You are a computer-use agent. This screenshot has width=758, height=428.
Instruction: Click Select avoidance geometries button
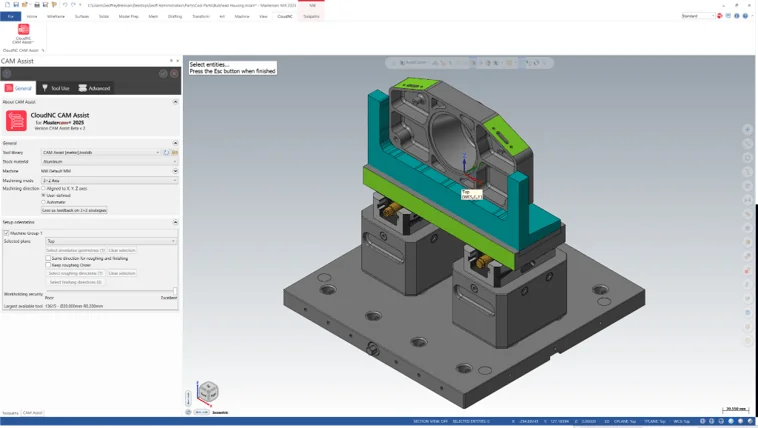coord(75,250)
